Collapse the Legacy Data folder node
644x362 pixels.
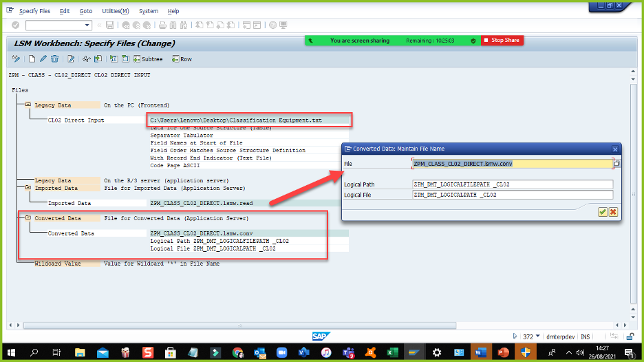point(28,105)
